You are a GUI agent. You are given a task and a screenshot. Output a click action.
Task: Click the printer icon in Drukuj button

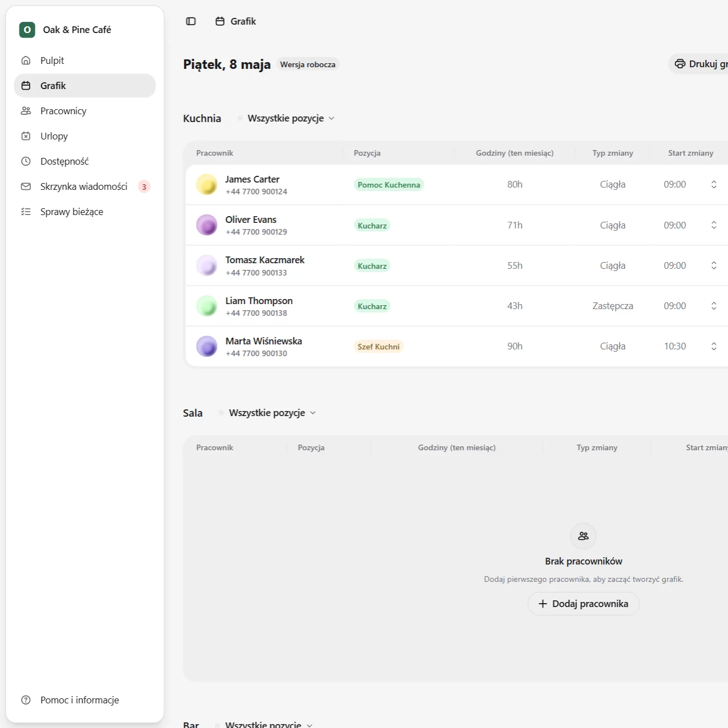point(680,64)
